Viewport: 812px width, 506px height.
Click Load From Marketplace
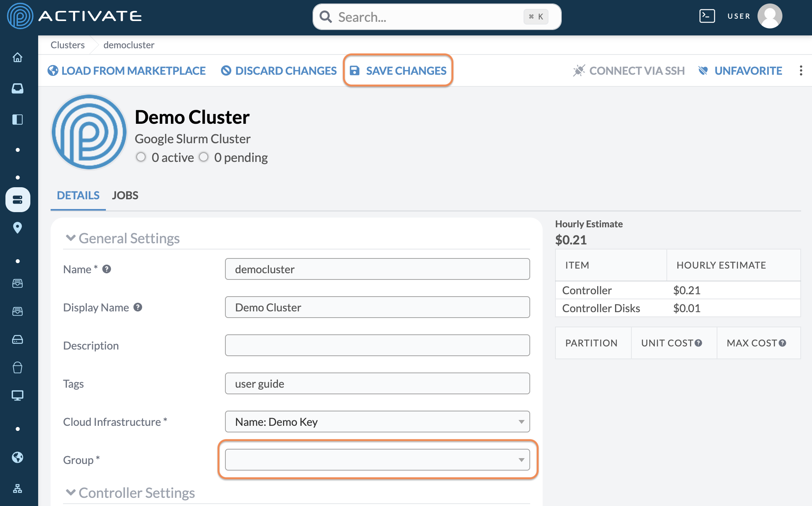coord(127,70)
